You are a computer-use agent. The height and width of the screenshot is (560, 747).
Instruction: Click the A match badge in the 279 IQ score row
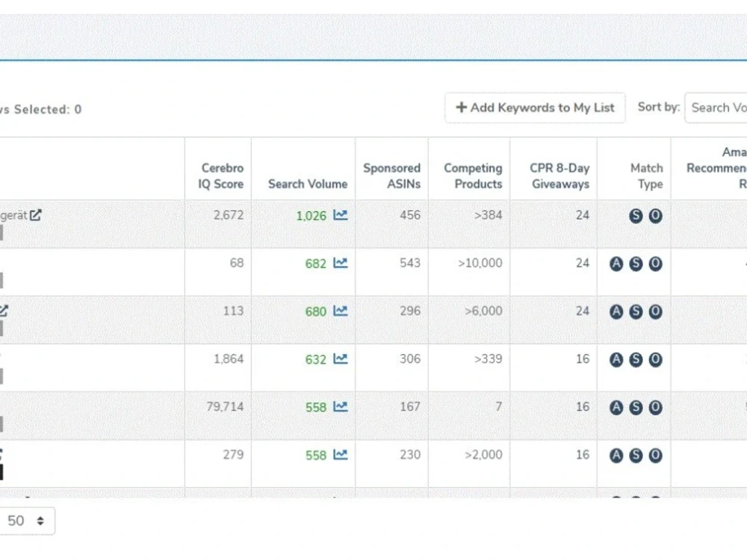click(x=616, y=455)
